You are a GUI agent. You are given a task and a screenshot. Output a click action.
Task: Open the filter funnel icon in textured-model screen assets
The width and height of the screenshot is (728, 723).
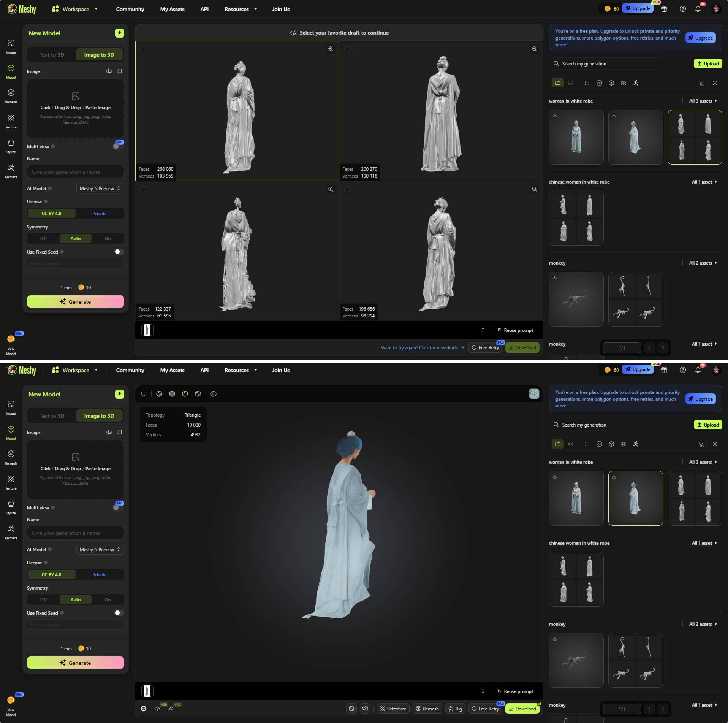pyautogui.click(x=701, y=444)
